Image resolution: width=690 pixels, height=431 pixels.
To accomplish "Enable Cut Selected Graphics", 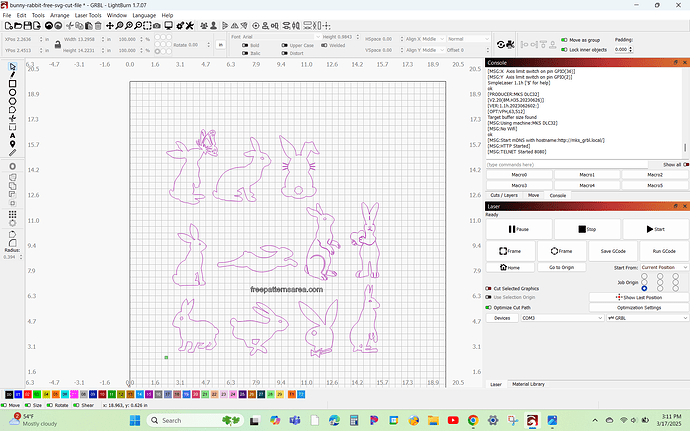I will pyautogui.click(x=488, y=288).
